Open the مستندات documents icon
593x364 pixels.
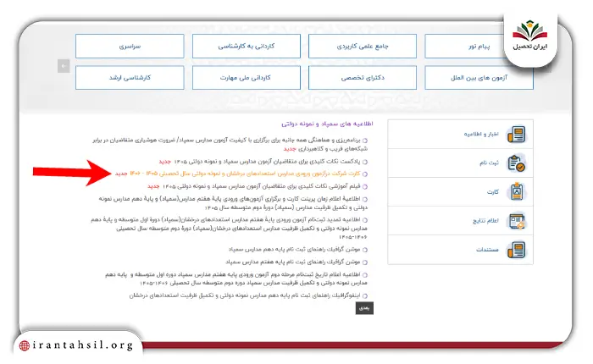click(x=516, y=250)
